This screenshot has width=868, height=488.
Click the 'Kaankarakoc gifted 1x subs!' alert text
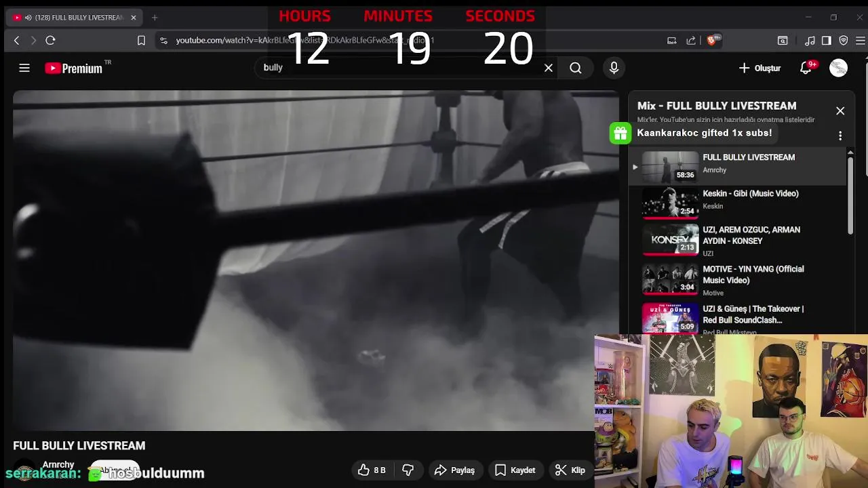click(x=704, y=133)
